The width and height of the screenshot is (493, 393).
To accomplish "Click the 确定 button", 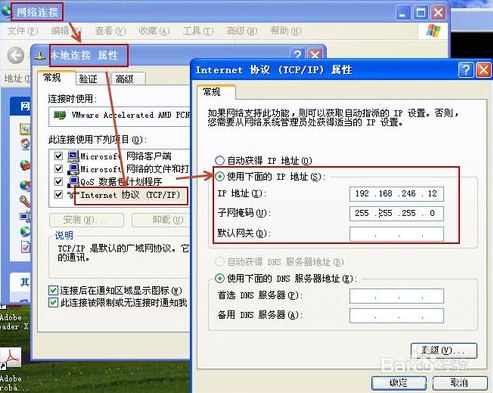I will 399,383.
